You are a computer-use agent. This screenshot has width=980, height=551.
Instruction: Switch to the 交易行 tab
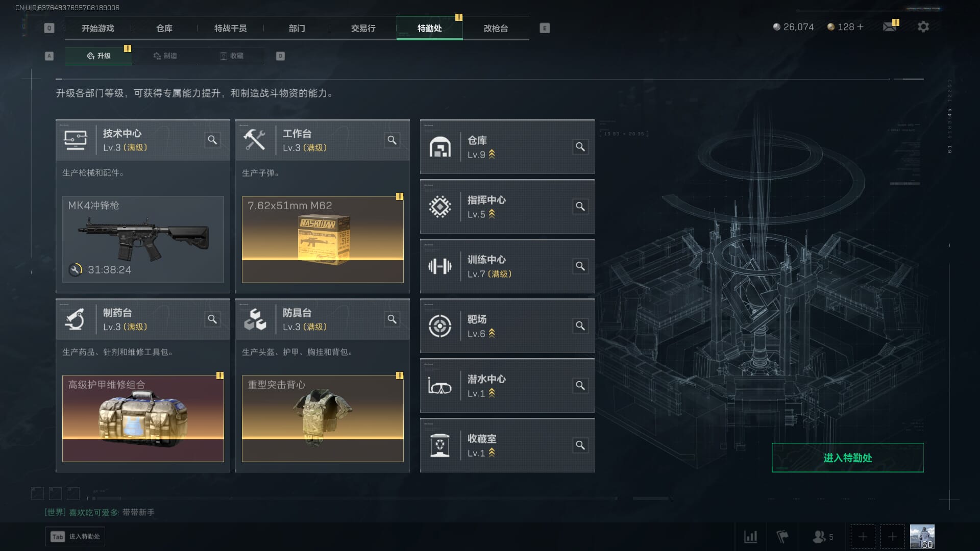click(363, 28)
